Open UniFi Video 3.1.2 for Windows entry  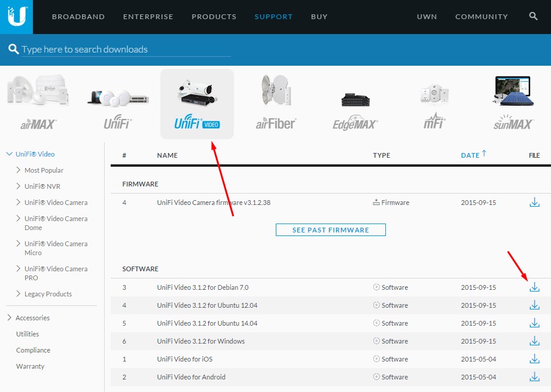pyautogui.click(x=200, y=341)
